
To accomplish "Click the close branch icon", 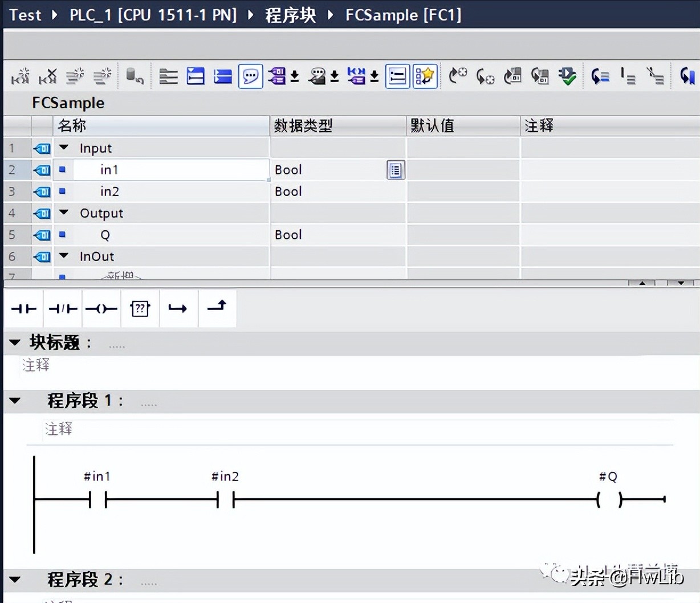I will pos(217,308).
